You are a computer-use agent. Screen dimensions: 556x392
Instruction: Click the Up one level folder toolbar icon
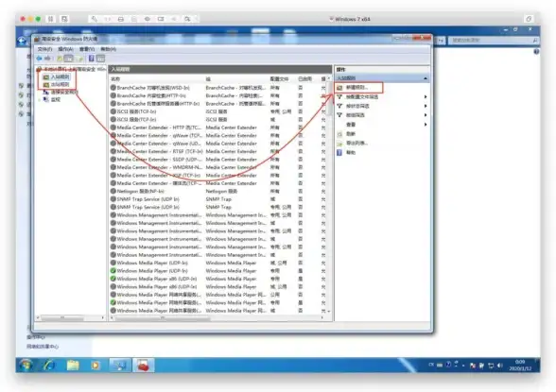click(60, 59)
